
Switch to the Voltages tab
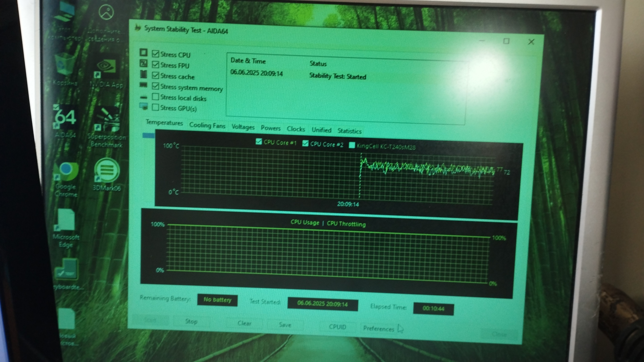[243, 127]
